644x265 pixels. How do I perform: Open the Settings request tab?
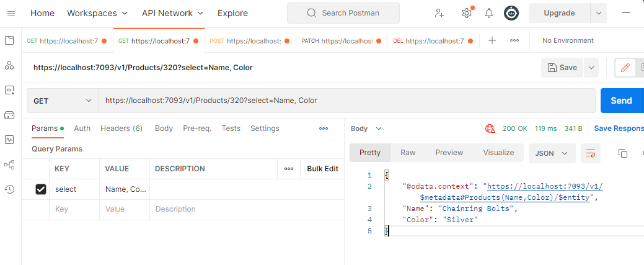[x=265, y=128]
